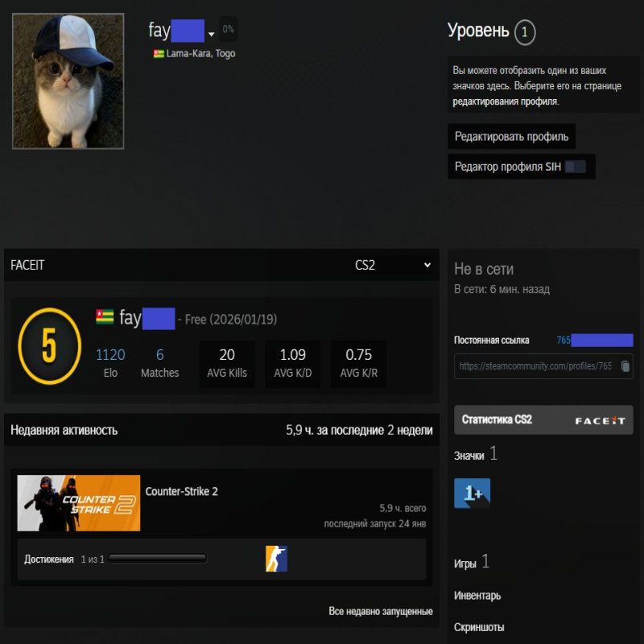Open the Инвентарь section
644x644 pixels.
tap(476, 596)
